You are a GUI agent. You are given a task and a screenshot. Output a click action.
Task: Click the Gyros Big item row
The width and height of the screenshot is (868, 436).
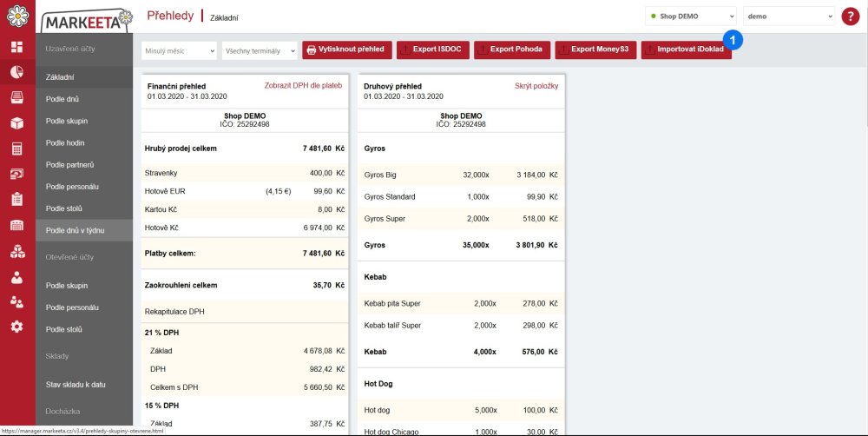461,175
